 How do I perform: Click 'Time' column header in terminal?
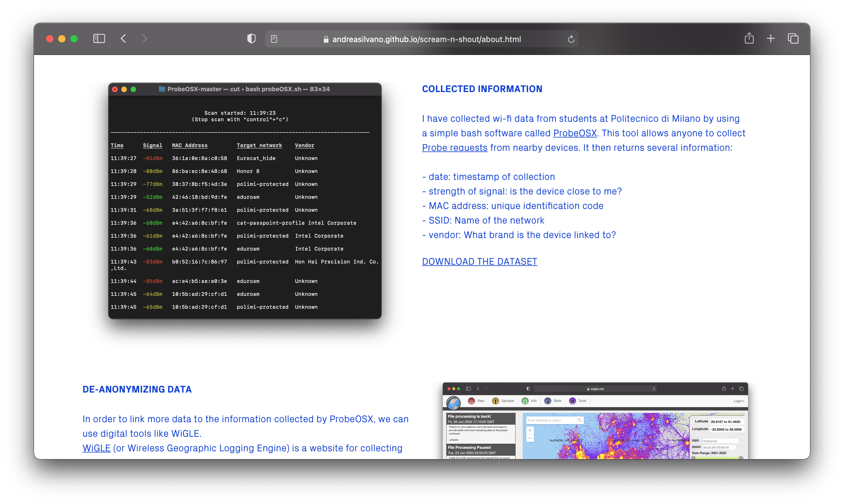[x=117, y=145]
